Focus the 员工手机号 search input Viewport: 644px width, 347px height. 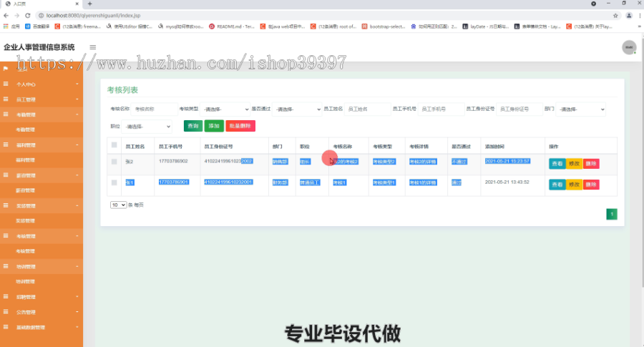(x=441, y=109)
